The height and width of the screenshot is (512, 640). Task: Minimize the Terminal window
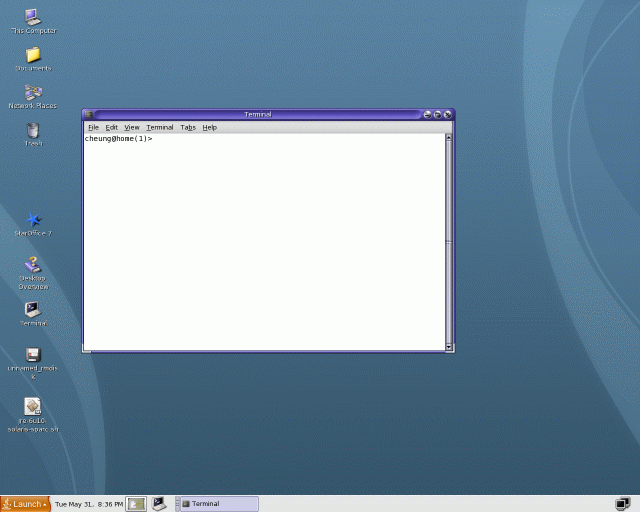click(427, 115)
